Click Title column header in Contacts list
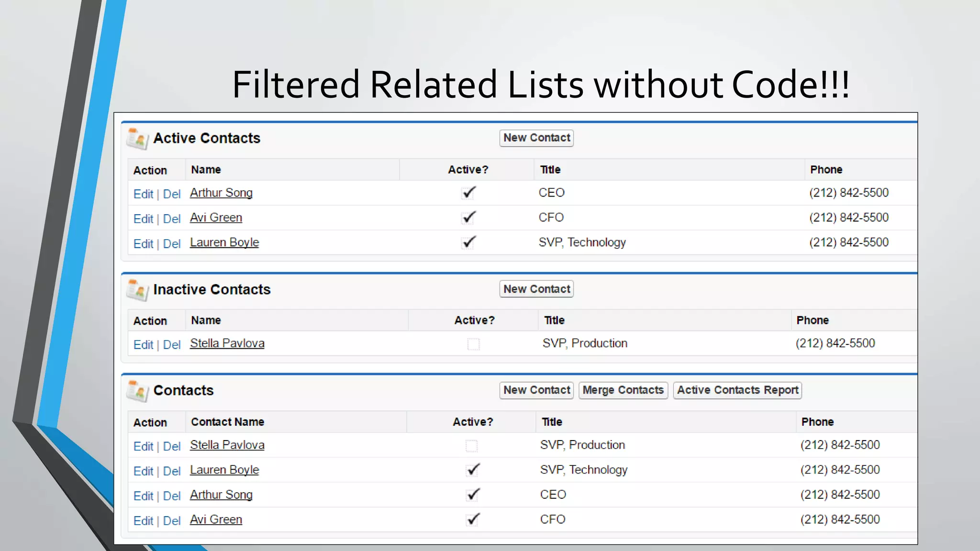The width and height of the screenshot is (980, 551). (x=552, y=422)
